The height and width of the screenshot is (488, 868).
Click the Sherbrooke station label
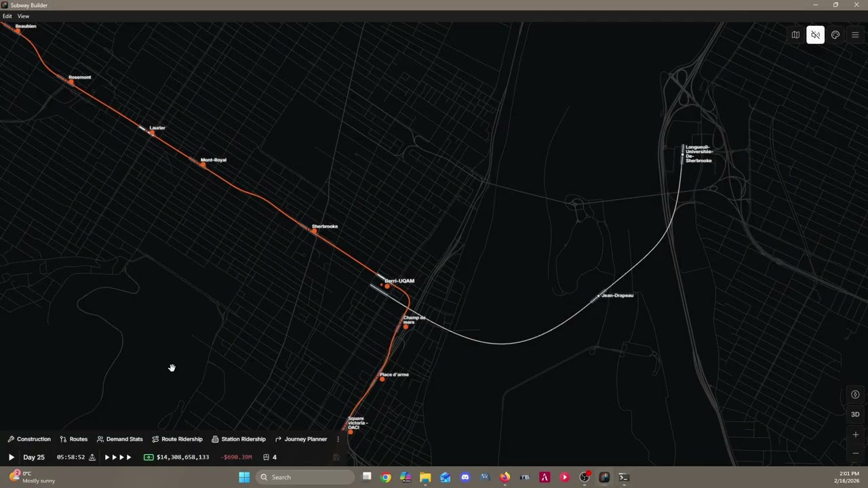pos(325,226)
